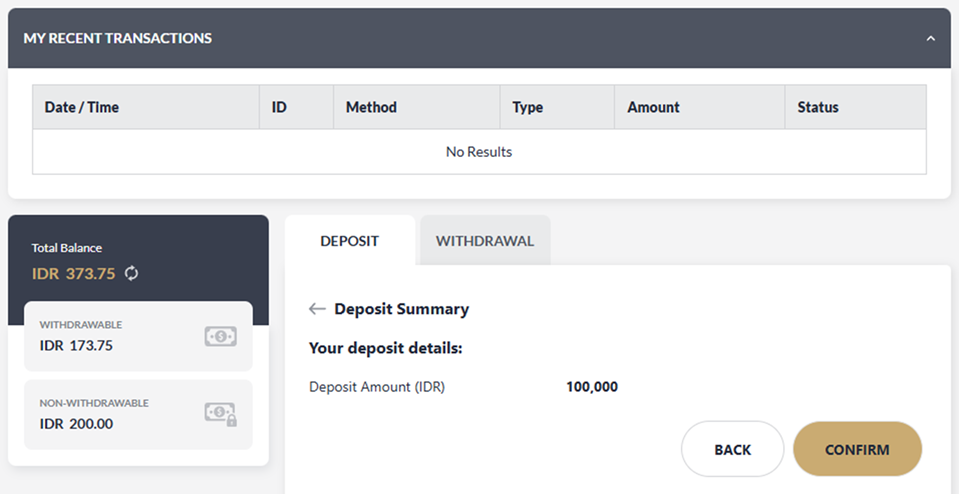Click the Status column header
The width and height of the screenshot is (959, 494).
[x=818, y=107]
